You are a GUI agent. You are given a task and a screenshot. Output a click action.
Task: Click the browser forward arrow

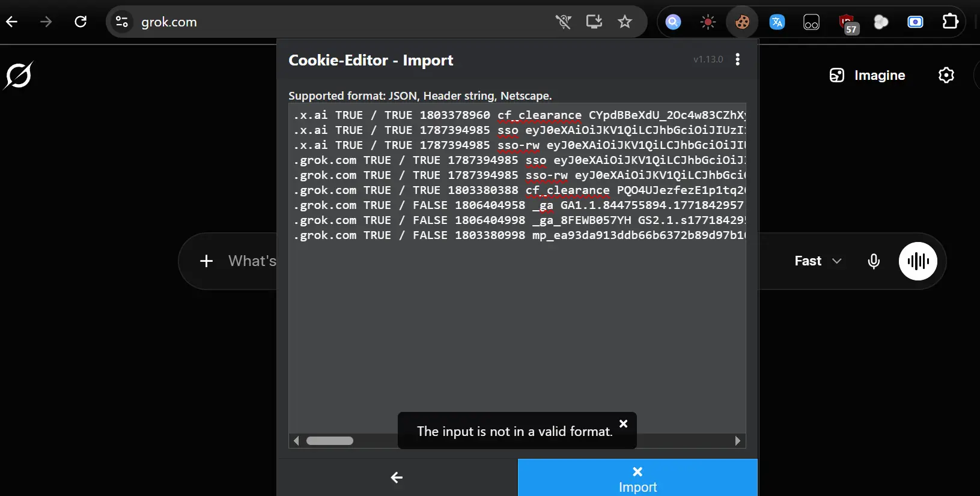tap(46, 22)
